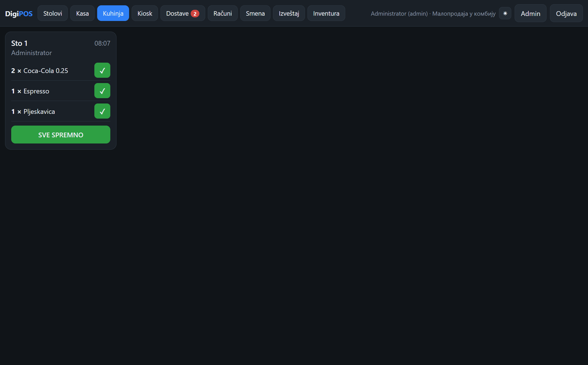Click the DigiPOS logo
Image resolution: width=588 pixels, height=365 pixels.
point(19,13)
